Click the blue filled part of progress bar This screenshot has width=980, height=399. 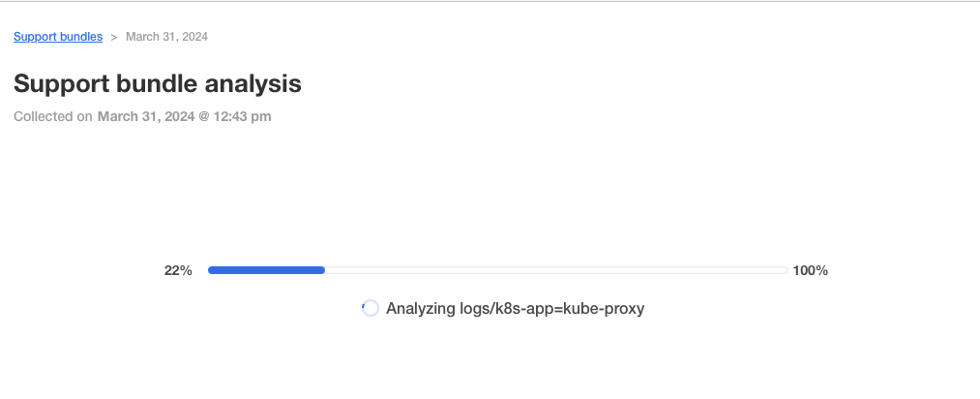[266, 270]
